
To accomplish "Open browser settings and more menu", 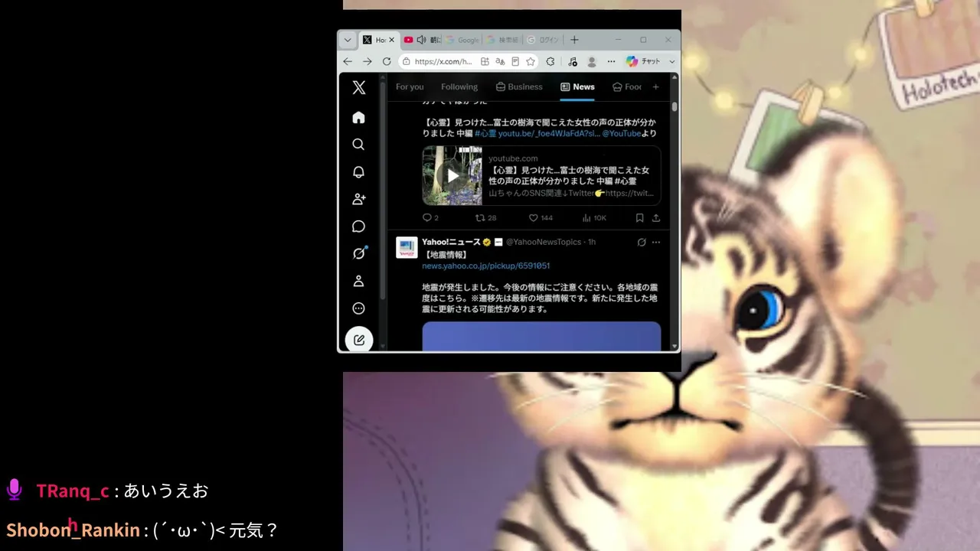I will point(611,61).
